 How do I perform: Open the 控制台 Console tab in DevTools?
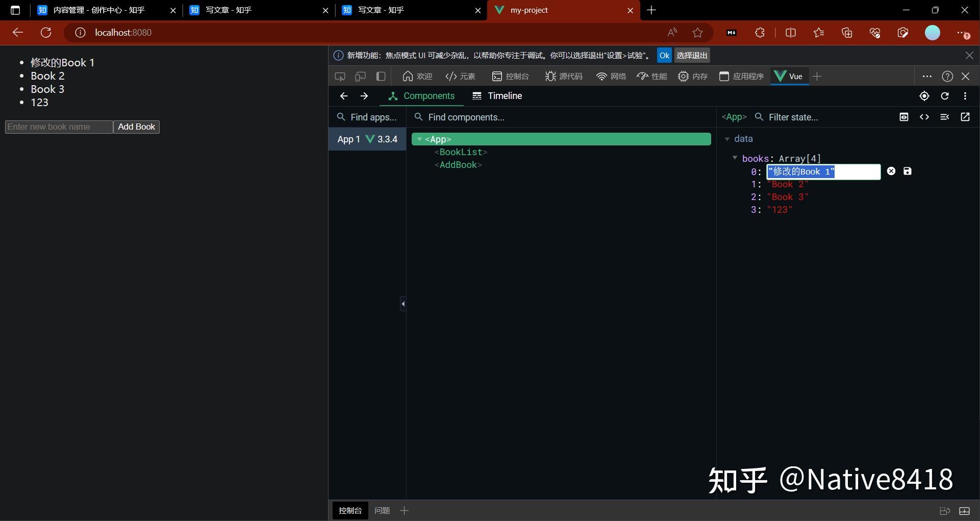(510, 77)
